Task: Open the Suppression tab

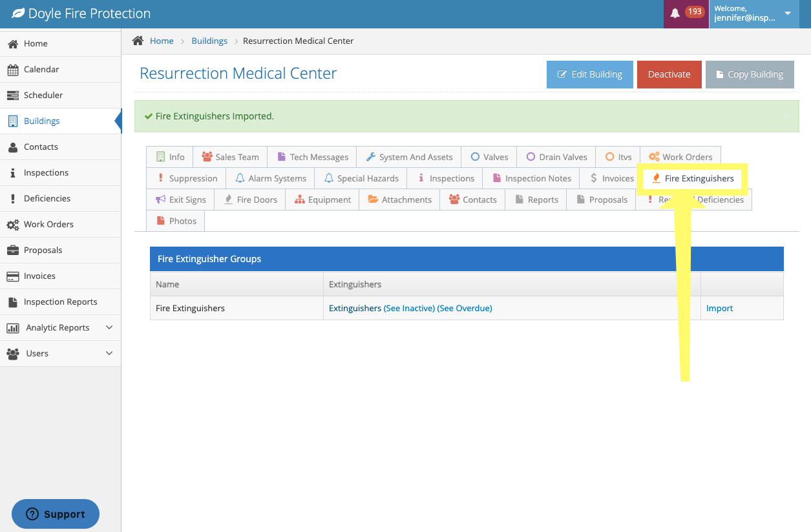Action: [x=187, y=178]
